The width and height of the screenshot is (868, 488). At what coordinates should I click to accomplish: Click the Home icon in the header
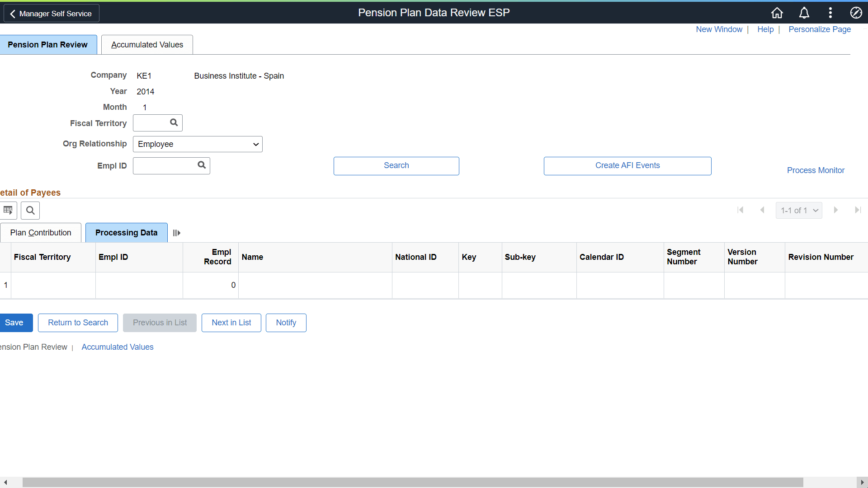click(x=777, y=13)
